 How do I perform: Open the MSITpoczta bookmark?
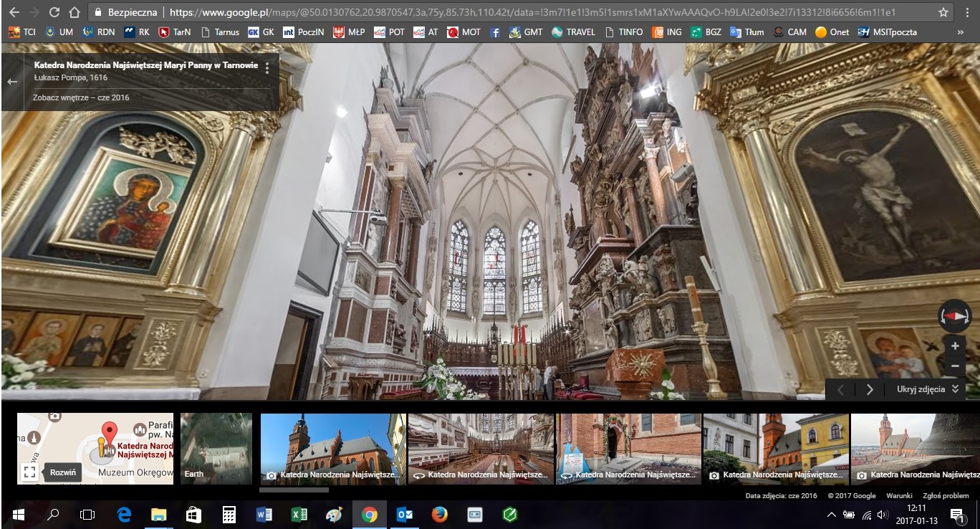tap(887, 32)
